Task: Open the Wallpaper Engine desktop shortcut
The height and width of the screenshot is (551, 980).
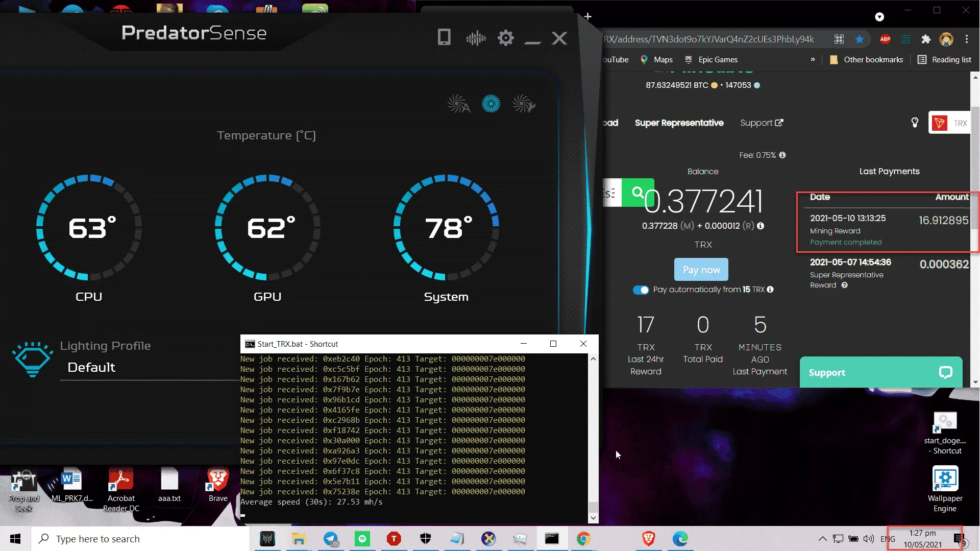Action: (945, 489)
